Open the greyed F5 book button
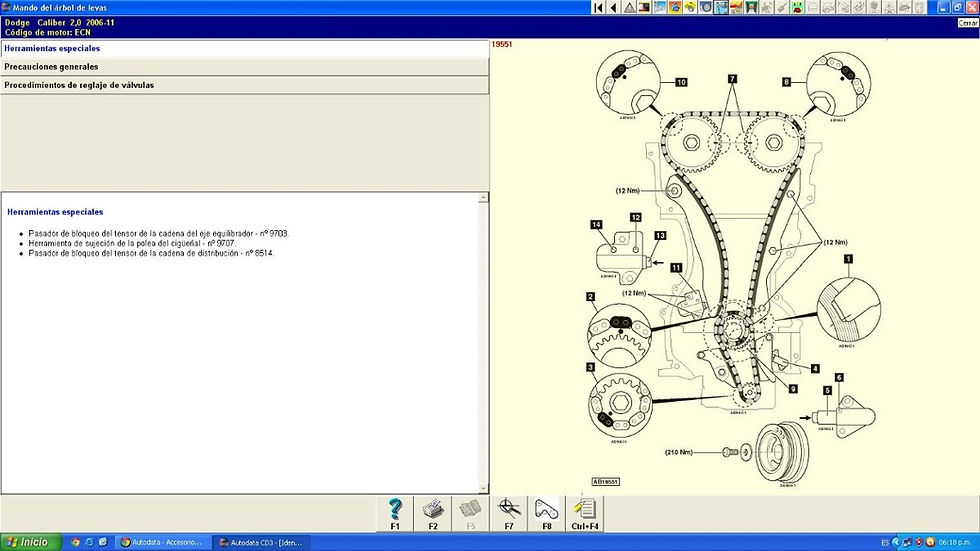The image size is (980, 551). [x=471, y=514]
